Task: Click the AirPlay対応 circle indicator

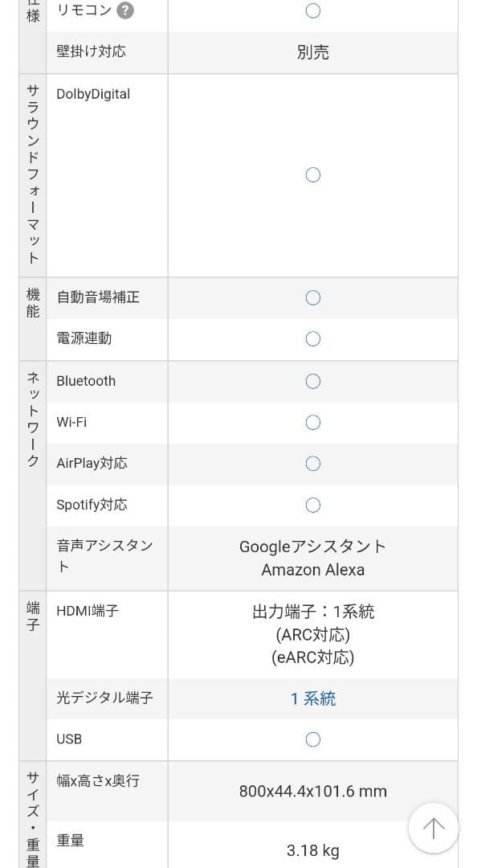Action: coord(312,463)
